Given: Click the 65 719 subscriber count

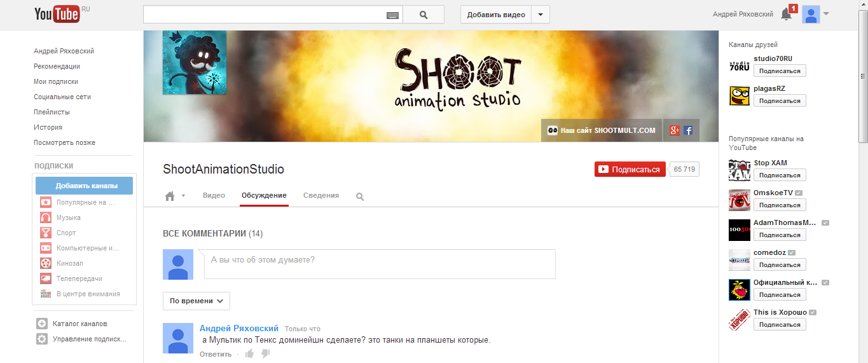Looking at the screenshot, I should (684, 169).
